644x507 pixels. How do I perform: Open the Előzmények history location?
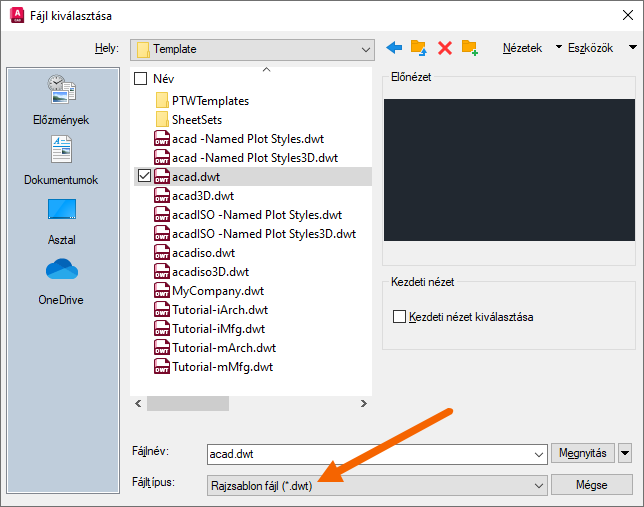click(61, 100)
